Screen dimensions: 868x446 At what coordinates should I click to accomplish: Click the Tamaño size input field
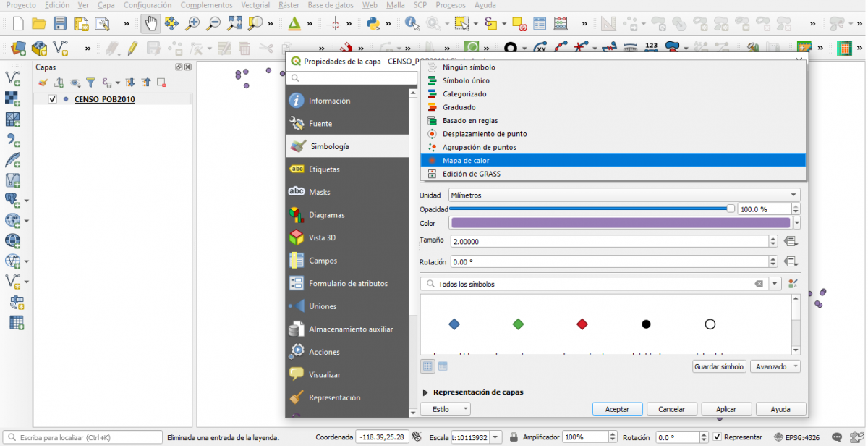tap(608, 242)
